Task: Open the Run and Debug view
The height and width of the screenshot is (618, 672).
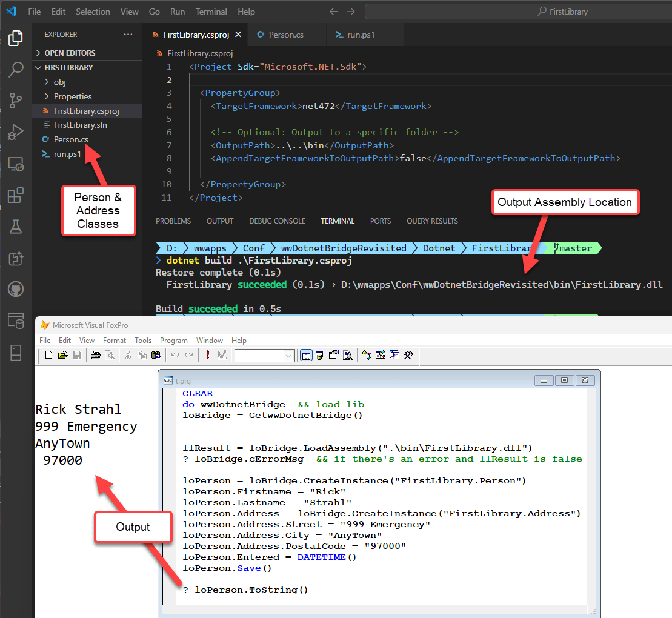Action: [x=16, y=132]
